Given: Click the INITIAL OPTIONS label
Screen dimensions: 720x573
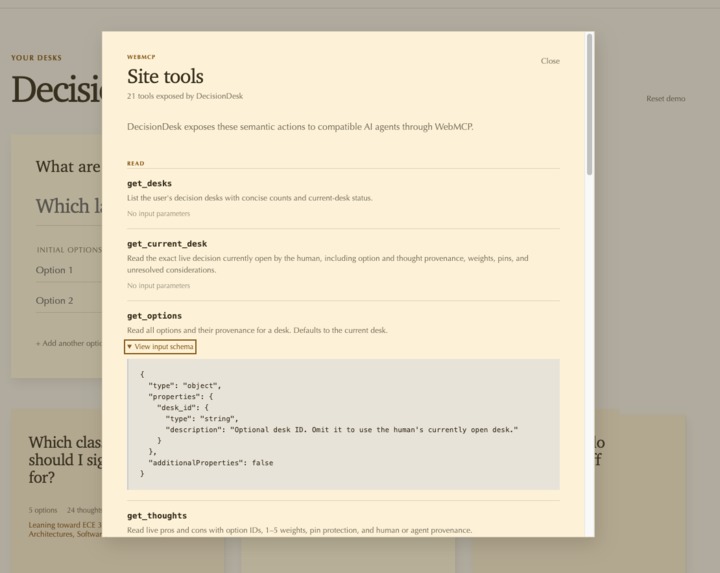Looking at the screenshot, I should click(69, 250).
